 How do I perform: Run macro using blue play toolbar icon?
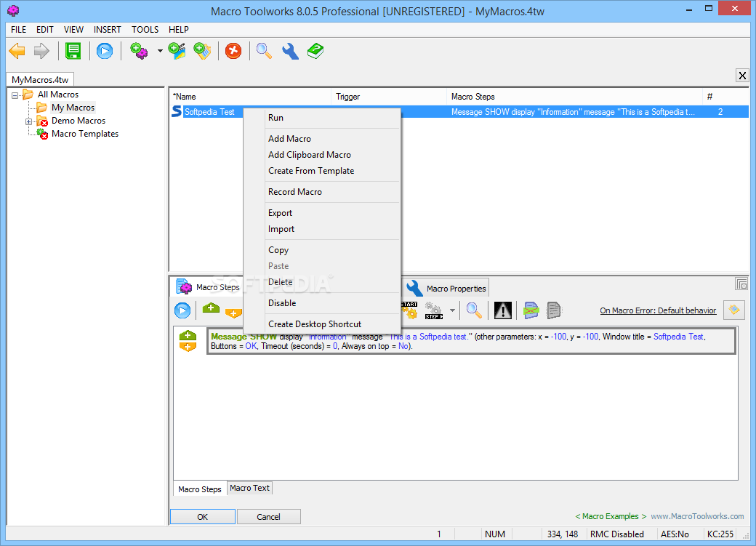point(105,51)
